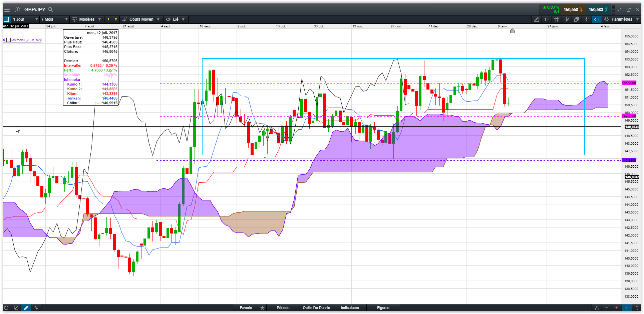Viewport: 644px width, 314px height.
Task: Click the buy price 150,583
Action: coord(598,10)
